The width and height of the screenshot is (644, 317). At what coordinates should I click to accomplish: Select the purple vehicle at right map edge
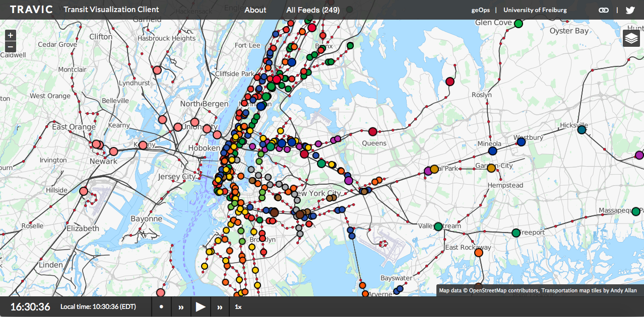pos(639,155)
